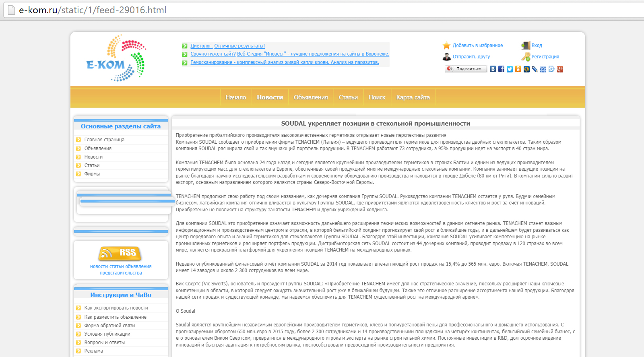The image size is (644, 357).
Task: Open Главная страница in the sidebar
Action: point(104,140)
